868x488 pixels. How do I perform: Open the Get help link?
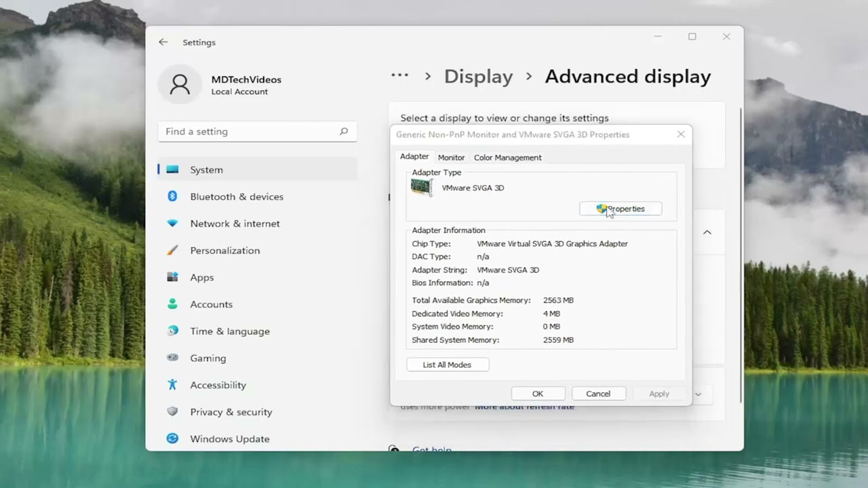click(432, 449)
